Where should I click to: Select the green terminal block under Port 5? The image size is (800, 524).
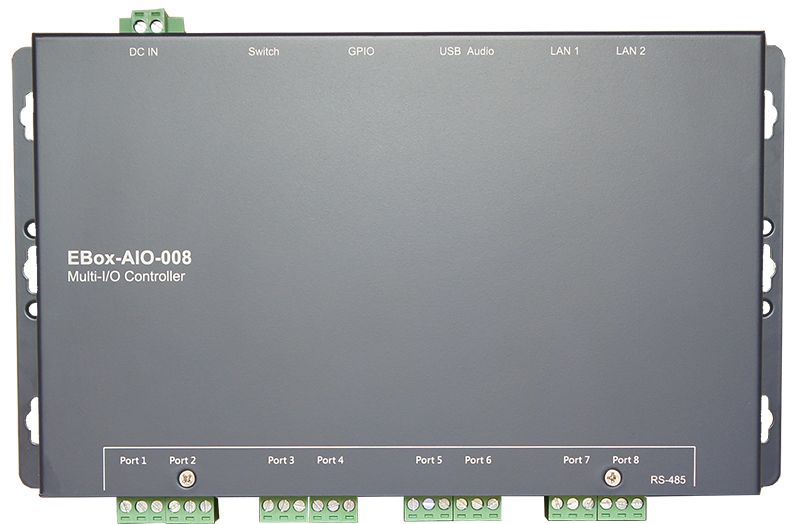[x=429, y=508]
